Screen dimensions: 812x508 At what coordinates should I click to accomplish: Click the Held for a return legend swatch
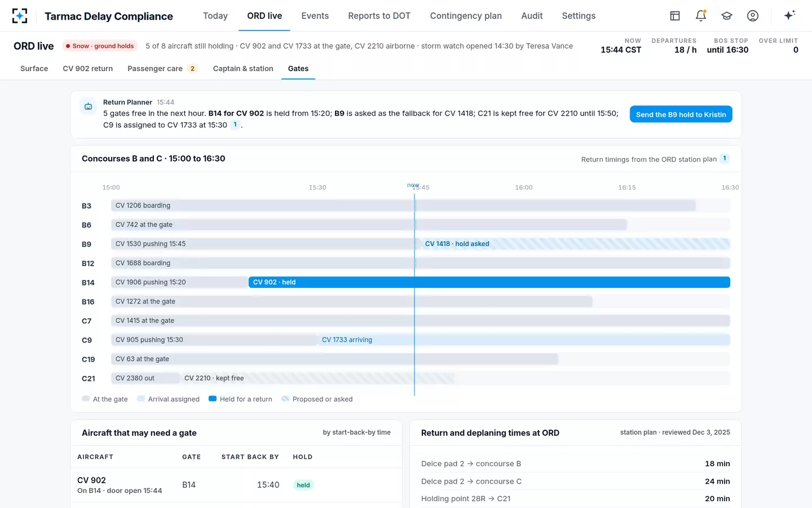pyautogui.click(x=213, y=398)
